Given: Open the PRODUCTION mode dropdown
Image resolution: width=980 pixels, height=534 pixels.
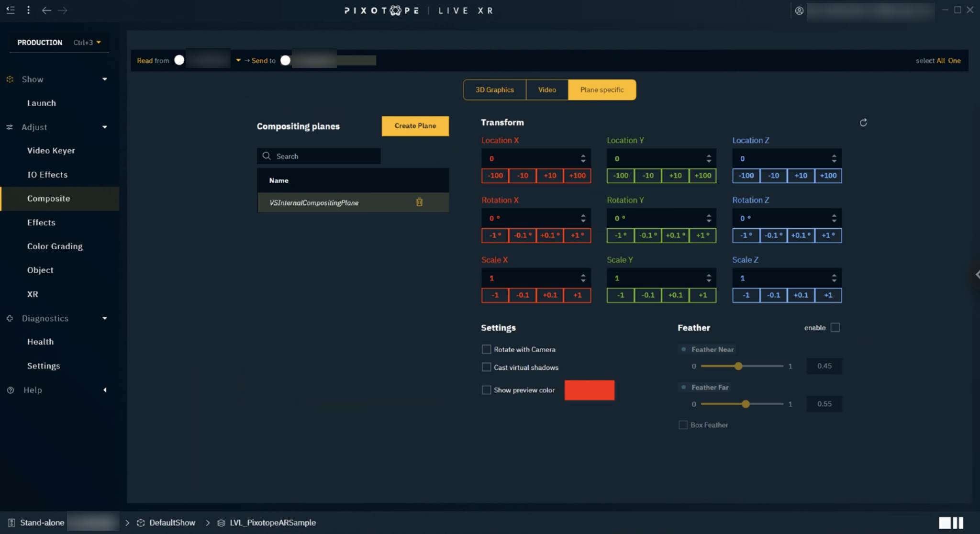Looking at the screenshot, I should [99, 43].
